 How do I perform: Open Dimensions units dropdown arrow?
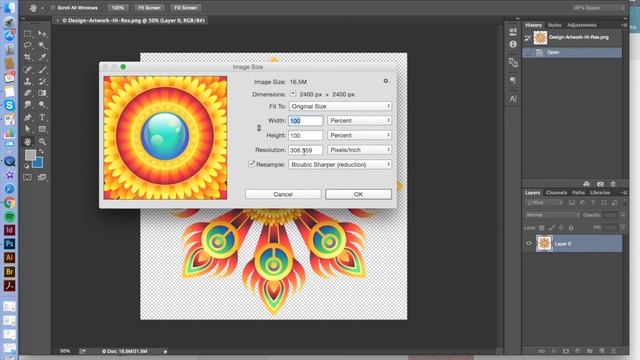[293, 94]
